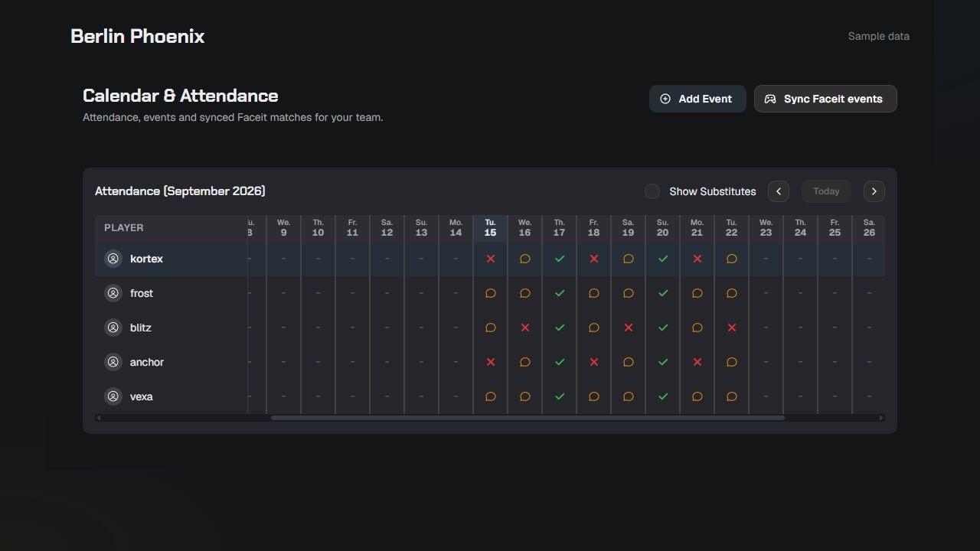The width and height of the screenshot is (980, 551).
Task: Click blitz's red X on Saturday 19
Action: [x=629, y=328]
